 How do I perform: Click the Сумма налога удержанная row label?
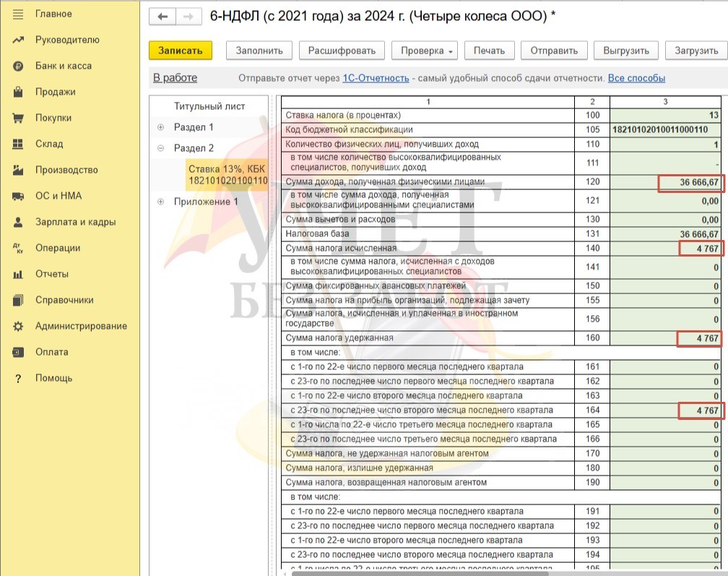click(x=339, y=338)
